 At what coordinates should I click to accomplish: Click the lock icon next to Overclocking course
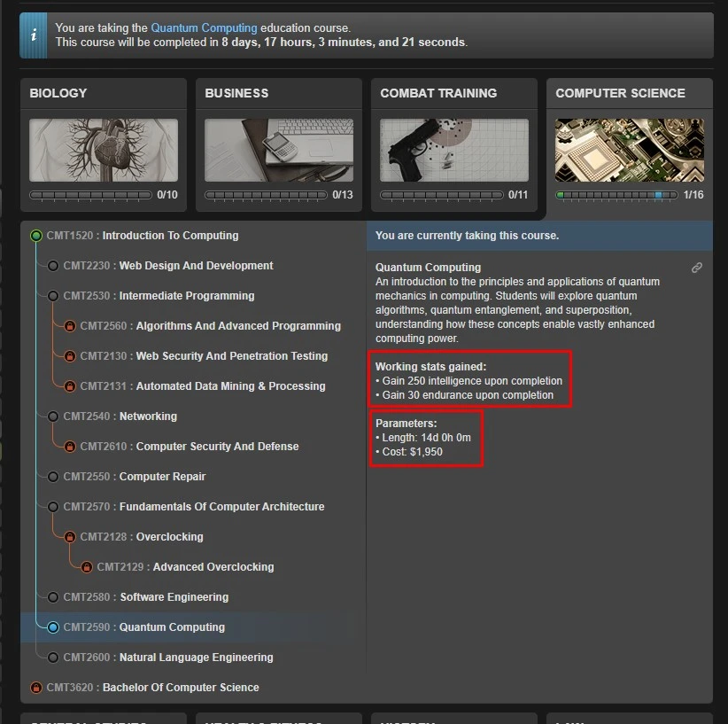(x=70, y=537)
